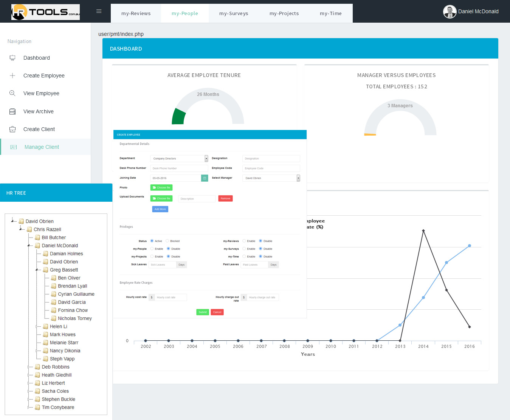Click the blue Add More button
This screenshot has height=420, width=510.
click(160, 209)
